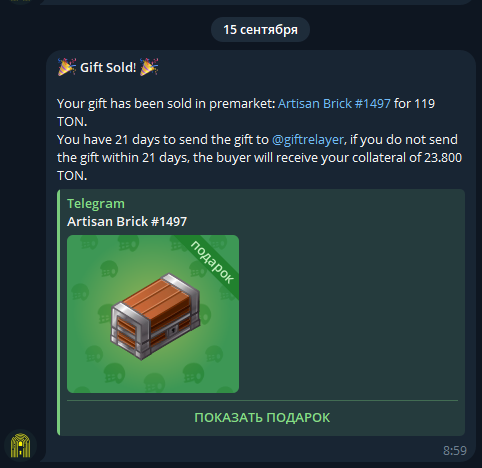The width and height of the screenshot is (482, 468).
Task: Click the bold Artisan Brick #1497 preview title
Action: click(127, 222)
